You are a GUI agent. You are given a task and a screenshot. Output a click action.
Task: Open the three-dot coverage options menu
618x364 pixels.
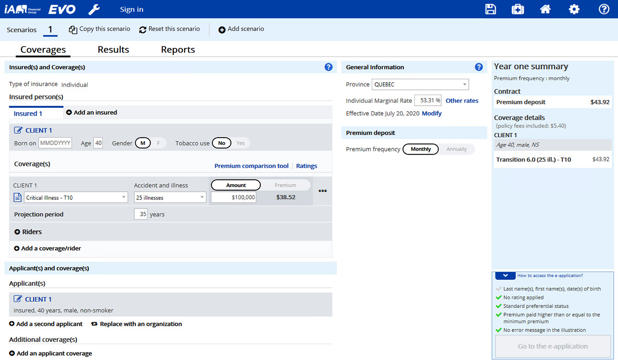click(323, 191)
